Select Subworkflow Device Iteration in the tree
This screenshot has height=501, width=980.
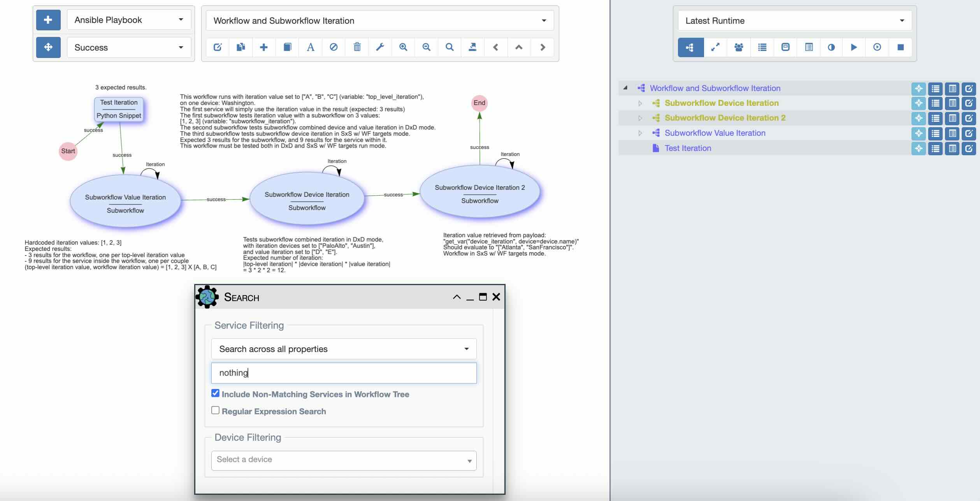click(x=722, y=103)
